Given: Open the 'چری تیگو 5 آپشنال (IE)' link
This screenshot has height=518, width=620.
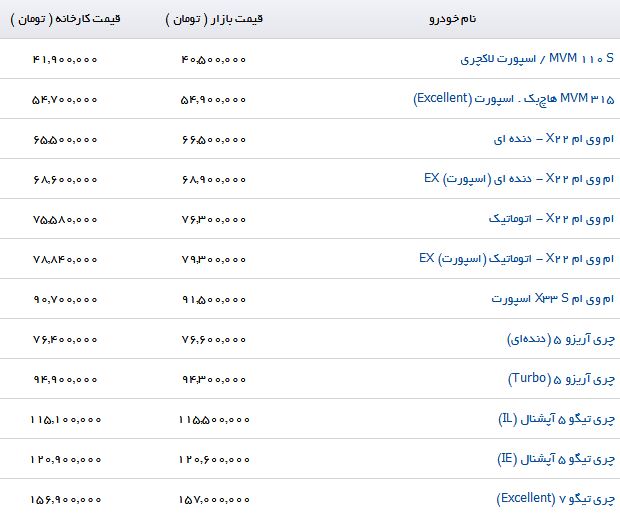Looking at the screenshot, I should click(556, 459).
